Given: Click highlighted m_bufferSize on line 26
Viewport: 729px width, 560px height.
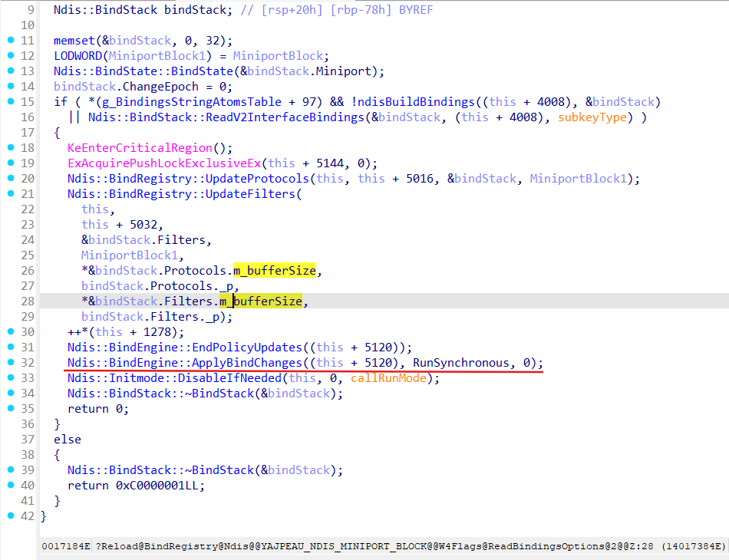Looking at the screenshot, I should click(274, 271).
